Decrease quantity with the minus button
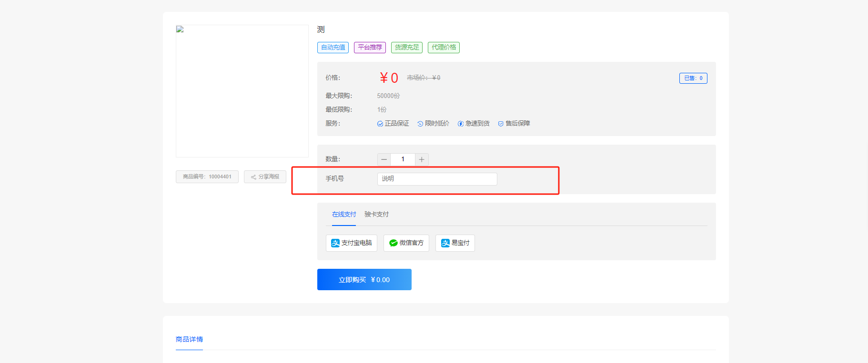 [384, 159]
